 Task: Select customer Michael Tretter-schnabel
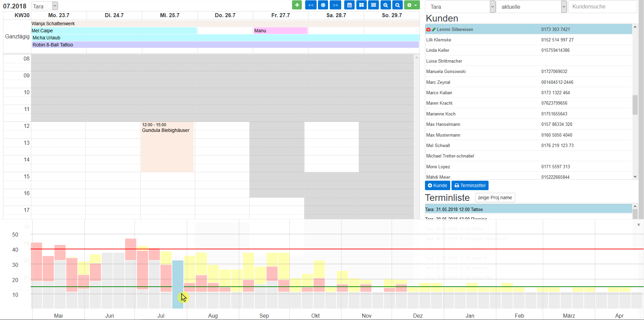pos(529,156)
